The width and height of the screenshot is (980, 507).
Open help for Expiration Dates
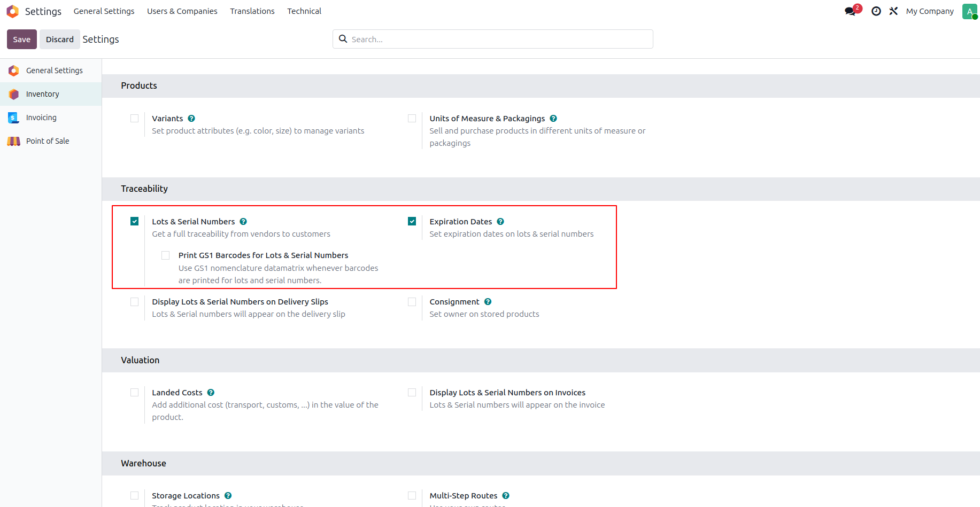500,222
